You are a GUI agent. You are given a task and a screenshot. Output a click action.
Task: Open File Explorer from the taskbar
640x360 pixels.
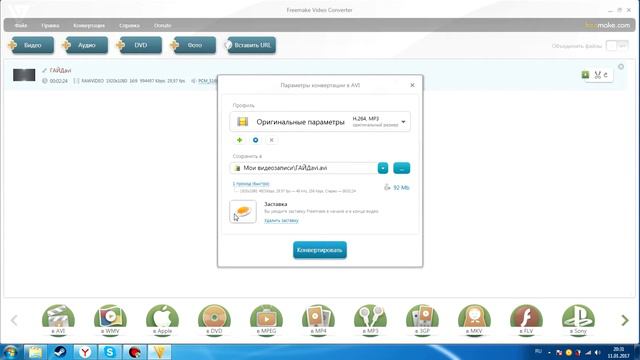[36, 352]
